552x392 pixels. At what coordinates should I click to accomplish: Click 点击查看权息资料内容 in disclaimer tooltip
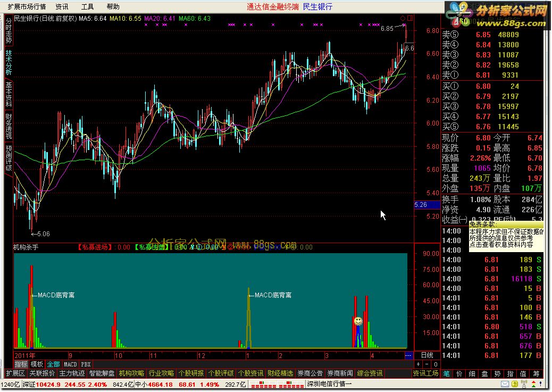501,245
